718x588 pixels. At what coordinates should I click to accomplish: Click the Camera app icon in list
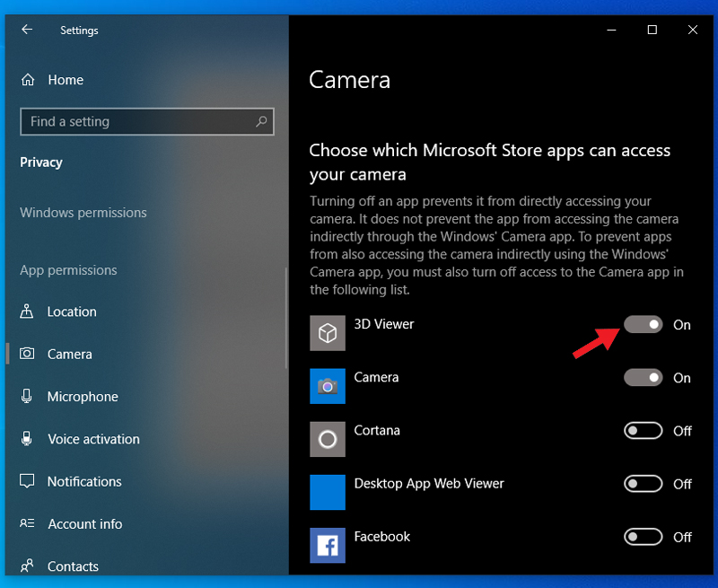point(328,386)
